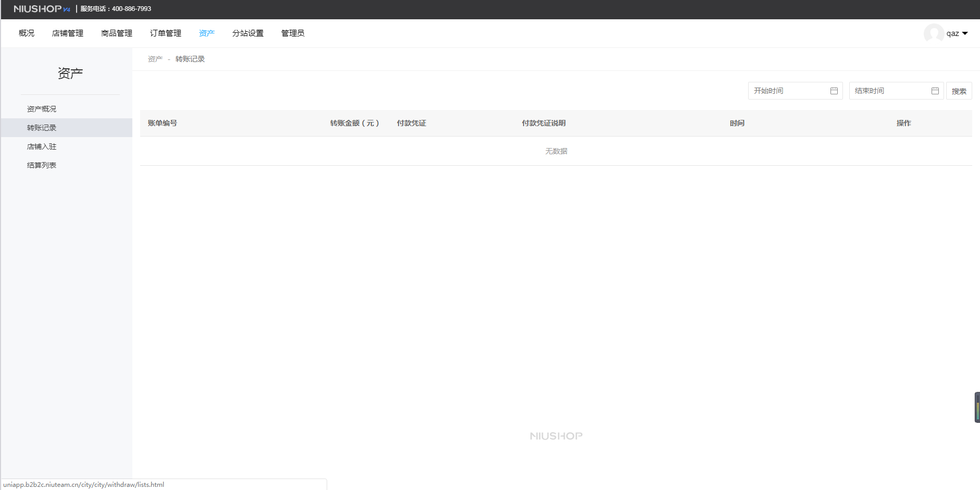
Task: Click the 资产 breadcrumb link
Action: coord(155,59)
